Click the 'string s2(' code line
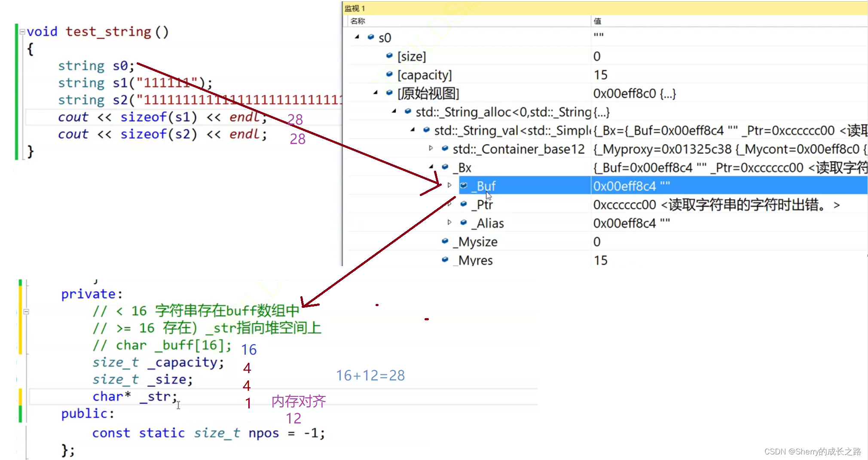The image size is (868, 460). [199, 100]
